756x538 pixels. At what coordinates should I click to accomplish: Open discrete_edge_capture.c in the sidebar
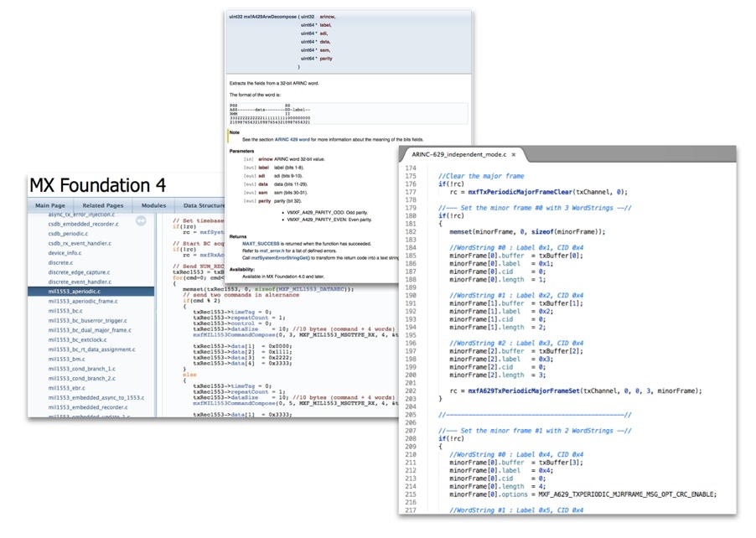[x=79, y=272]
